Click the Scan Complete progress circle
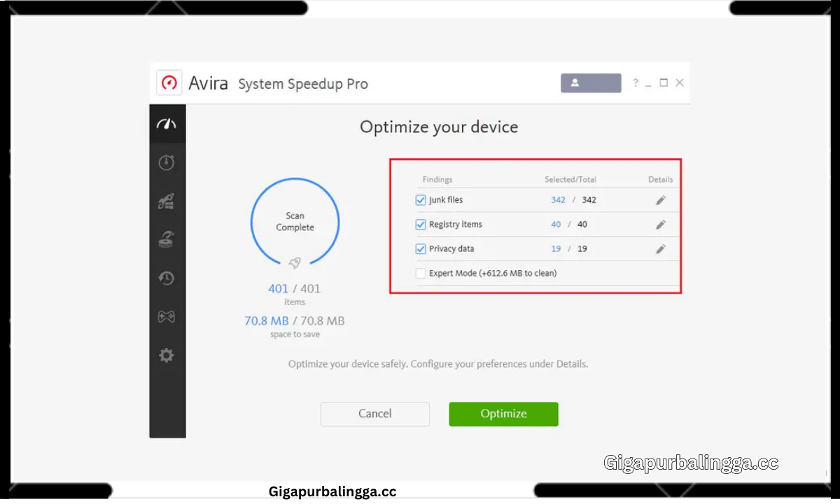This screenshot has height=504, width=840. point(295,223)
